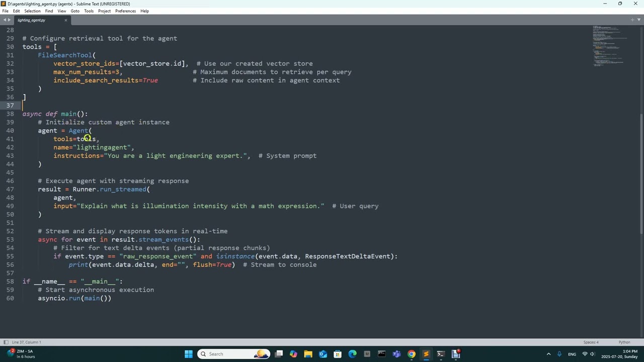Open the View menu
644x362 pixels.
coord(62,11)
